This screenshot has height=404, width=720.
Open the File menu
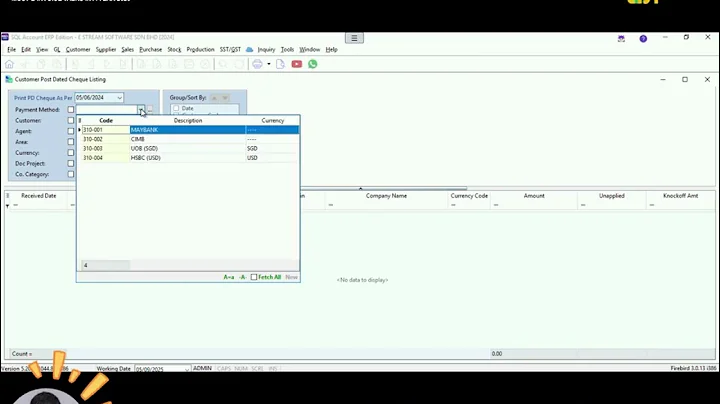[11, 50]
